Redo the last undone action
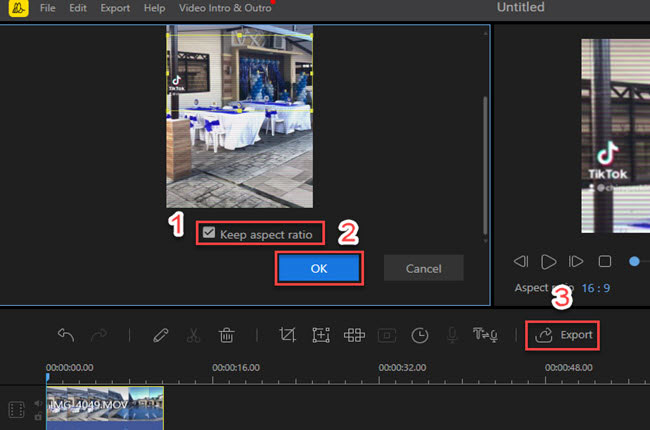This screenshot has width=650, height=430. pos(99,335)
